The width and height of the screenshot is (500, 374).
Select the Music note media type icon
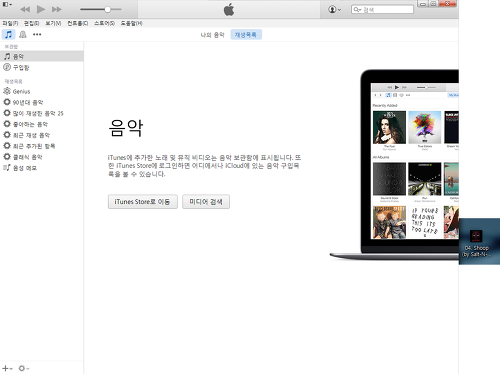8,34
